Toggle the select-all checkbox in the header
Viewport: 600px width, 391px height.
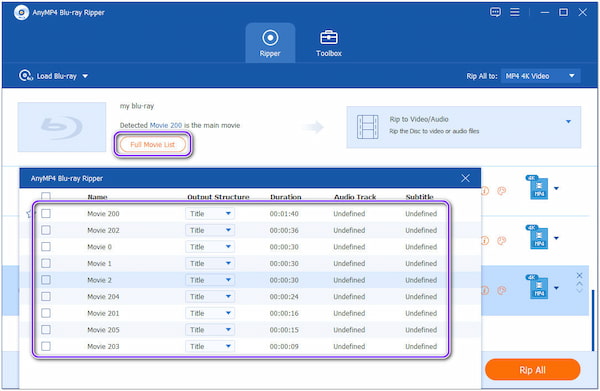(x=46, y=196)
